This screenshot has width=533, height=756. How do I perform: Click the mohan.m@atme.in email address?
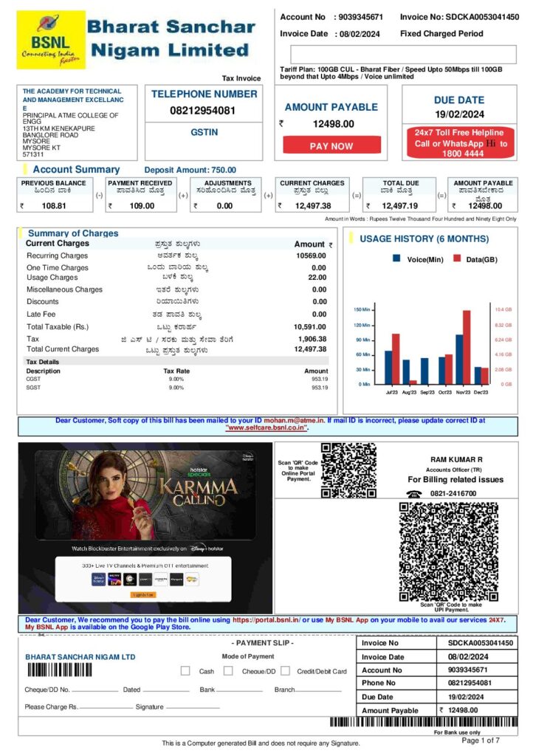294,420
